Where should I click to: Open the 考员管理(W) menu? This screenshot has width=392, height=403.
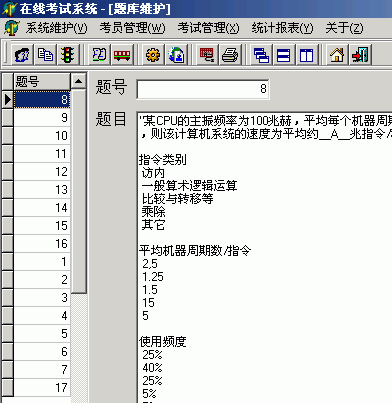point(132,28)
